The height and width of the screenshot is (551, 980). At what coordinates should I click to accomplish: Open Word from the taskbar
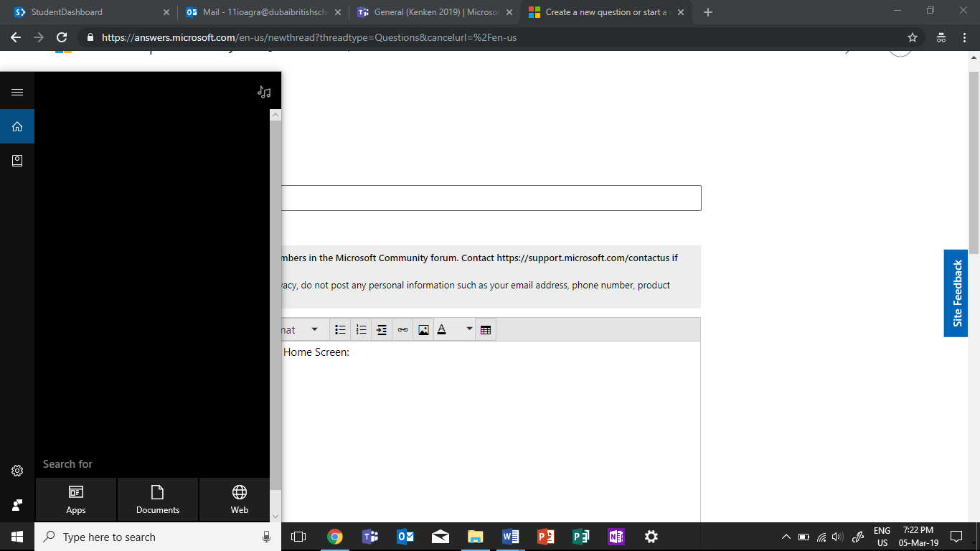pos(511,537)
